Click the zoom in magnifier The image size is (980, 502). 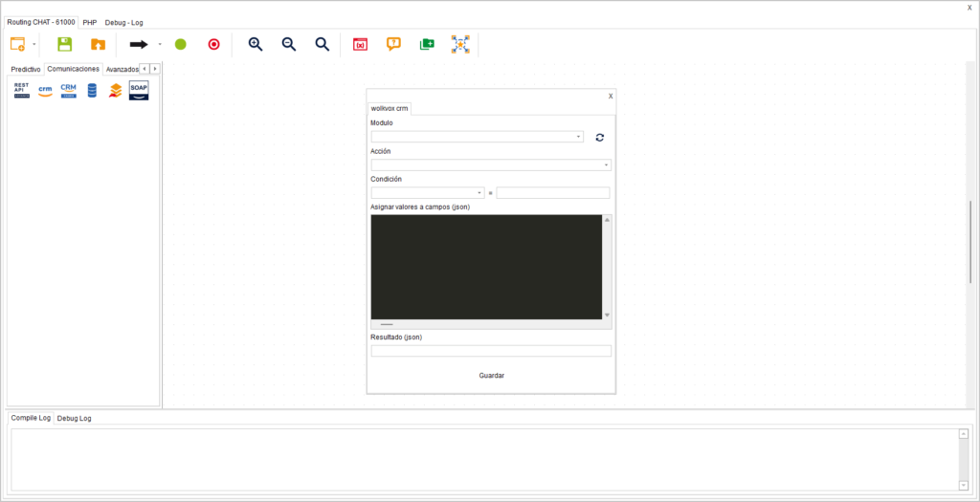click(255, 44)
